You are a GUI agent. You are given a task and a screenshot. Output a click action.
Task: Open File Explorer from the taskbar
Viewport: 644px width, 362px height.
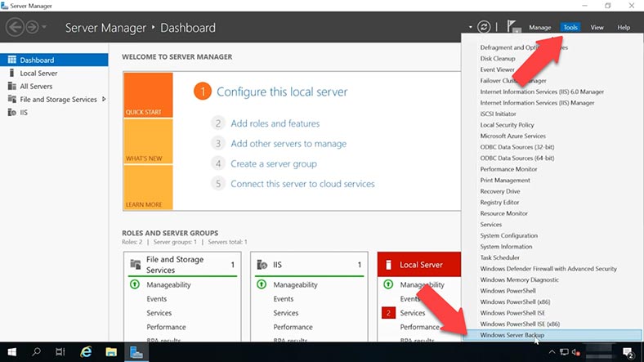(x=111, y=352)
